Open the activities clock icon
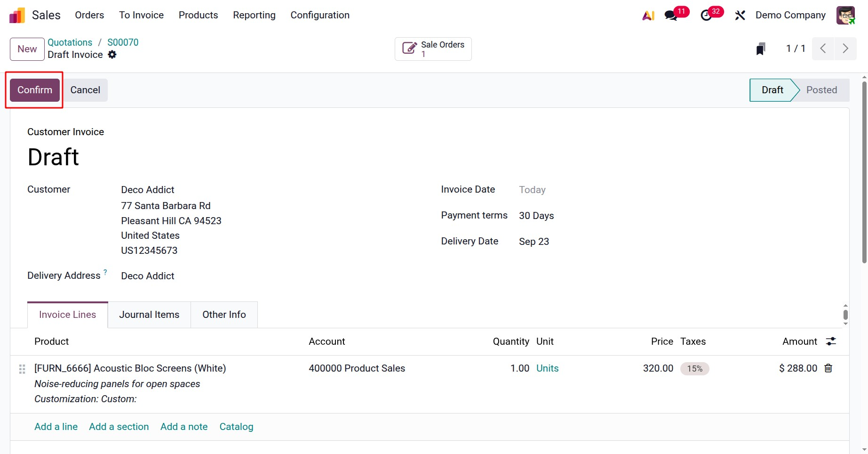 pyautogui.click(x=706, y=16)
